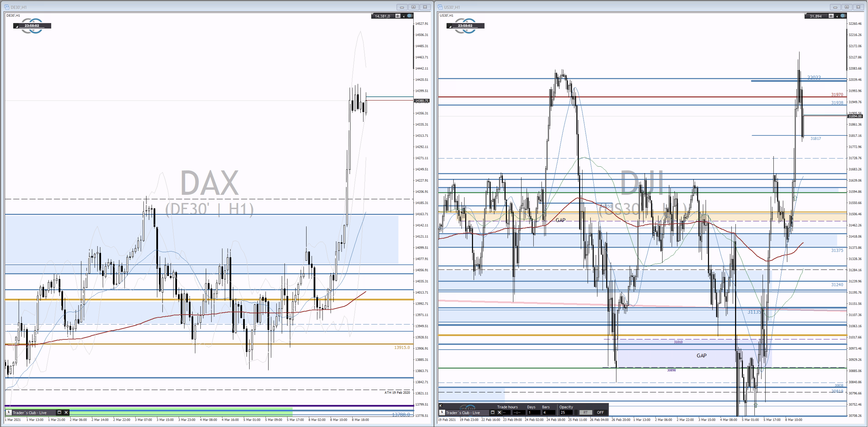Click the Bars input field showing 4
Image resolution: width=868 pixels, height=427 pixels.
pos(549,413)
